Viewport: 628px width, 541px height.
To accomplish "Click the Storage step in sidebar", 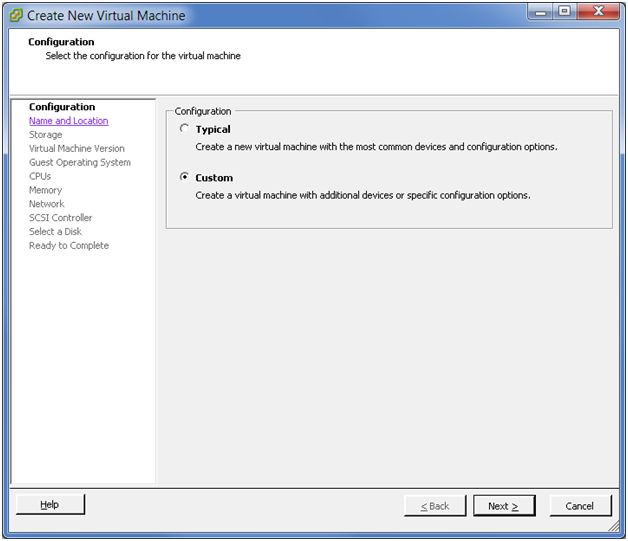I will [46, 135].
